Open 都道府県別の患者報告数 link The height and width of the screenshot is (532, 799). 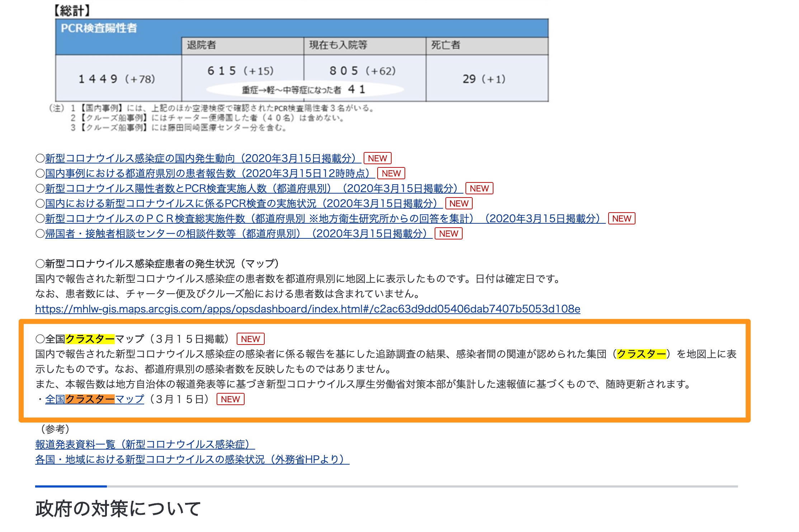click(x=207, y=174)
